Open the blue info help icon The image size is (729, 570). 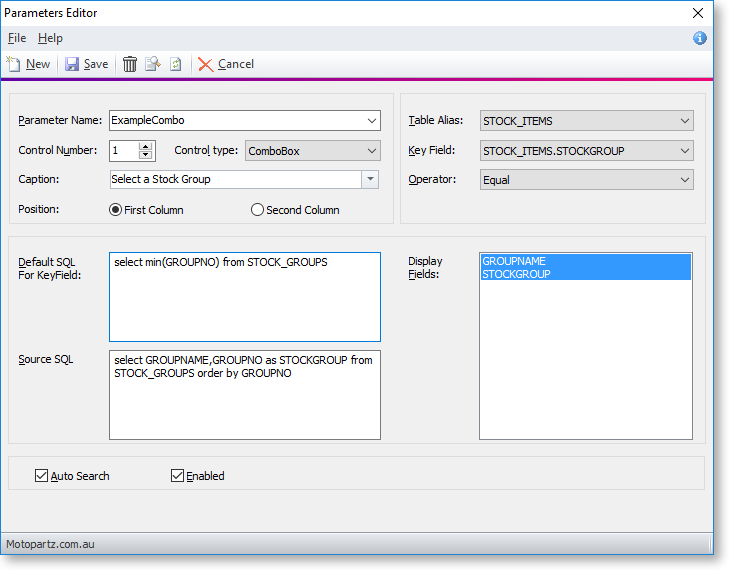click(699, 38)
